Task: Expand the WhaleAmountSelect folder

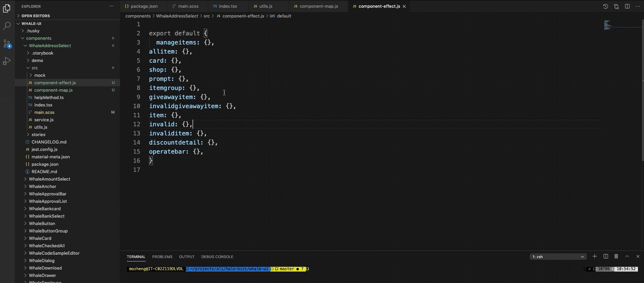Action: [49, 179]
